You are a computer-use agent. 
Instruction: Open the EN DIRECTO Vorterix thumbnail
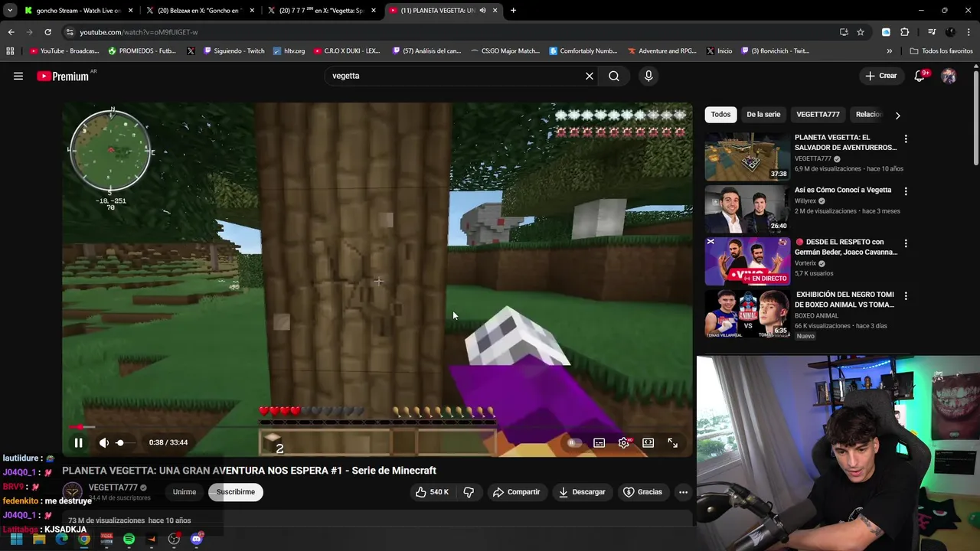pyautogui.click(x=747, y=261)
